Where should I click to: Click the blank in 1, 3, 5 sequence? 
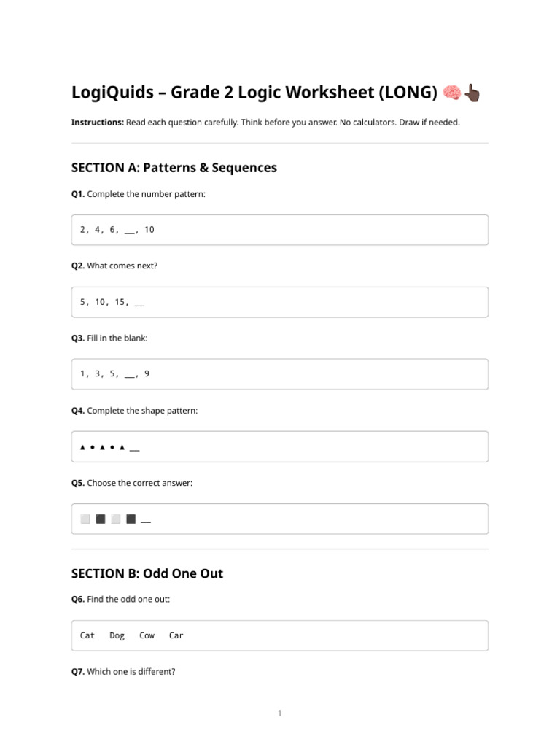click(130, 376)
